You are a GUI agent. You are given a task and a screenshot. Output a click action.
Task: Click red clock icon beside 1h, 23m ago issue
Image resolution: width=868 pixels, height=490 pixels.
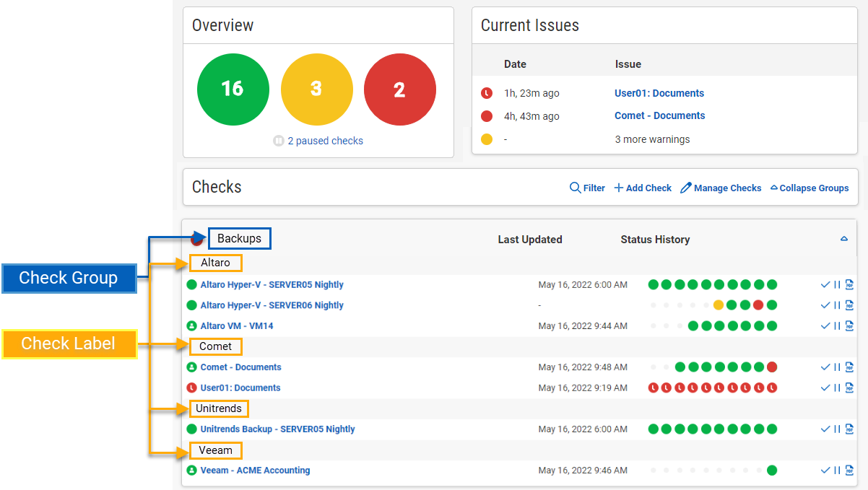(487, 93)
